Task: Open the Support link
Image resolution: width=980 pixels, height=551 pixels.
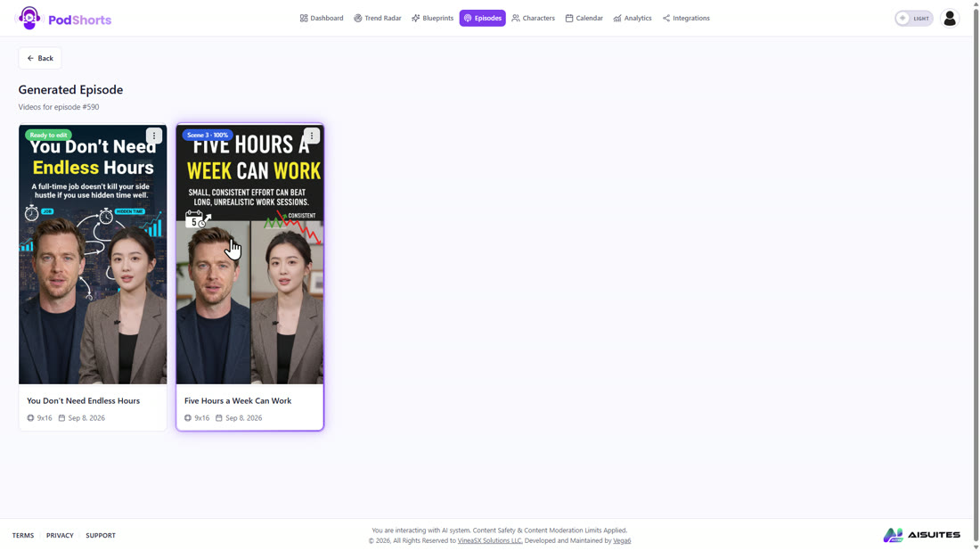Action: click(x=101, y=535)
